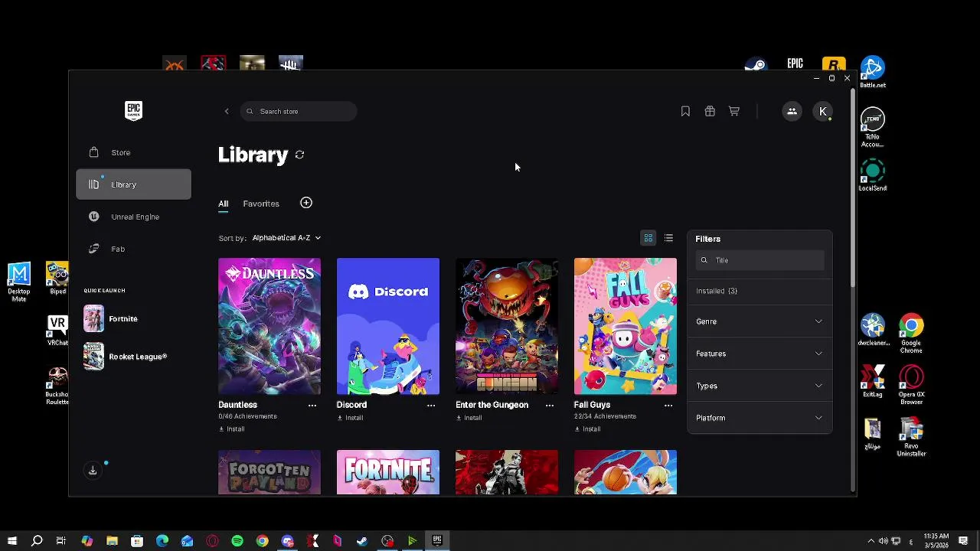Open more options for Discord
This screenshot has width=980, height=551.
(430, 405)
